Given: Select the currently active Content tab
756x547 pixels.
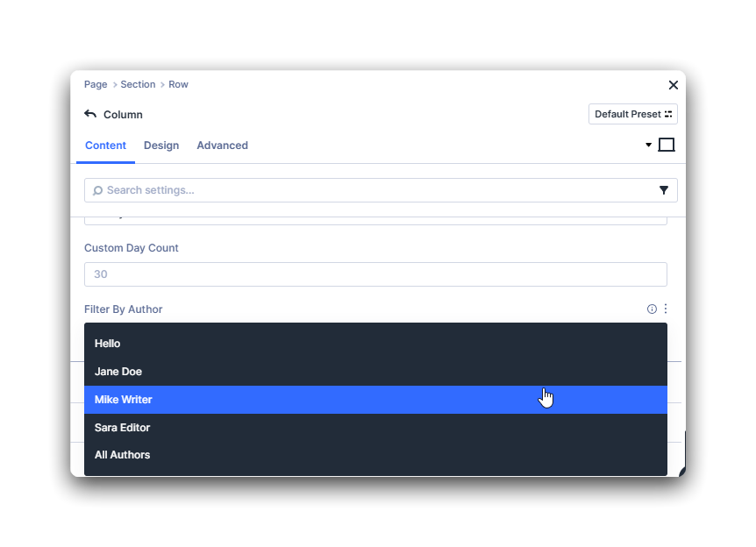Looking at the screenshot, I should [105, 146].
